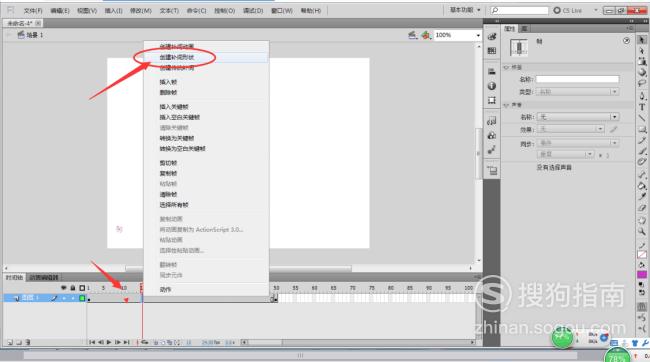The width and height of the screenshot is (650, 362).
Task: Open the sound name dropdown
Action: point(577,117)
